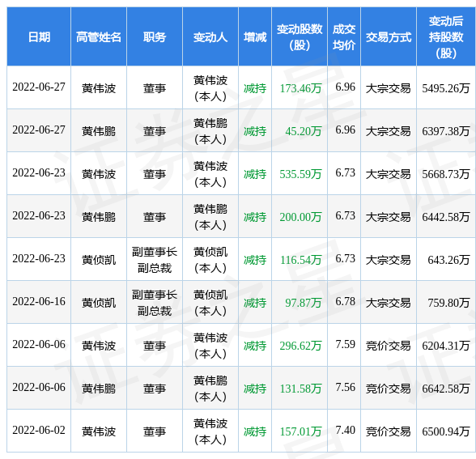Click 2022-06-27 date in 黄伟鹏 row
Viewport: 476px width, 459px height.
click(39, 130)
